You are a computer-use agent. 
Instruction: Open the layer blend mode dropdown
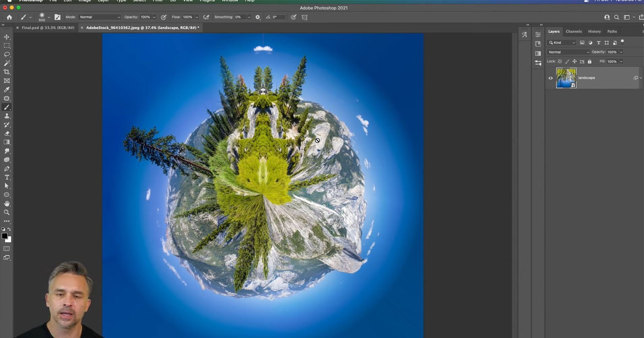(568, 52)
